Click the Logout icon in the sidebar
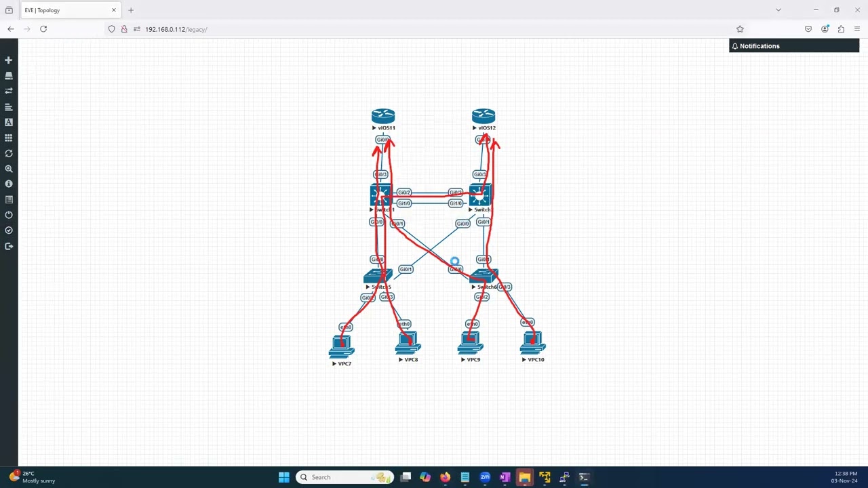 (9, 246)
